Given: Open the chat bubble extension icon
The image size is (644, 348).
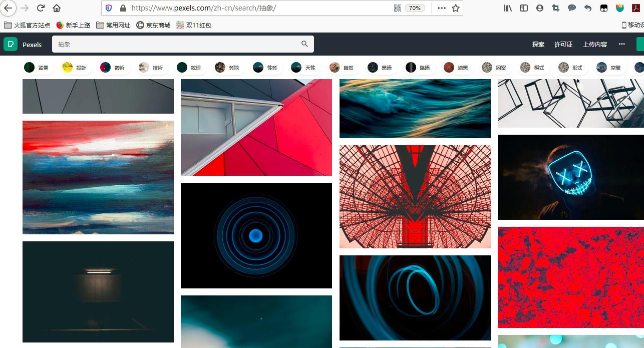Looking at the screenshot, I should 572,8.
